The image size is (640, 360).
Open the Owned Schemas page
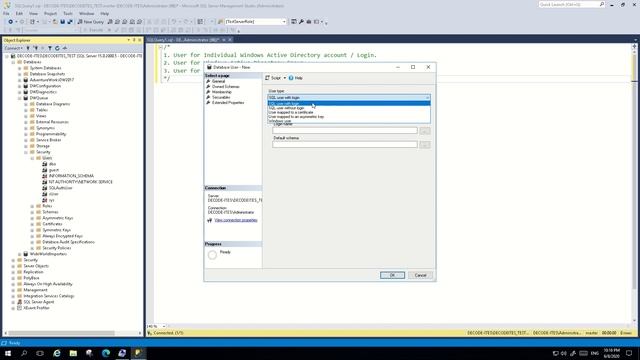(x=226, y=87)
